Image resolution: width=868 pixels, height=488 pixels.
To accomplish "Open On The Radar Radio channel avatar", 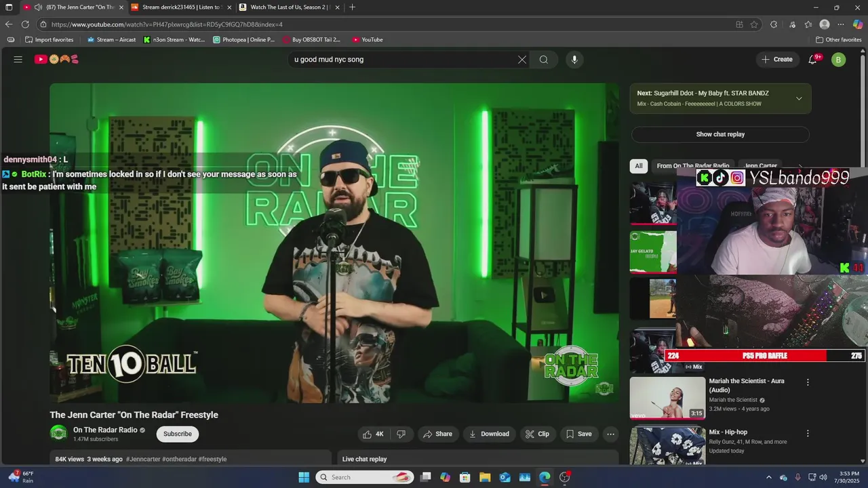I will (59, 433).
